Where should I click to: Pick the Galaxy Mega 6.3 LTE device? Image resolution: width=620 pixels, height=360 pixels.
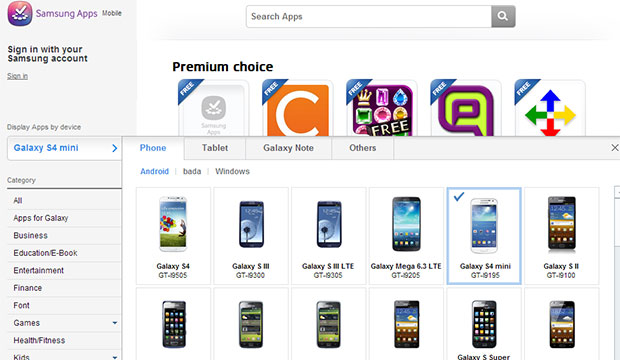(406, 236)
